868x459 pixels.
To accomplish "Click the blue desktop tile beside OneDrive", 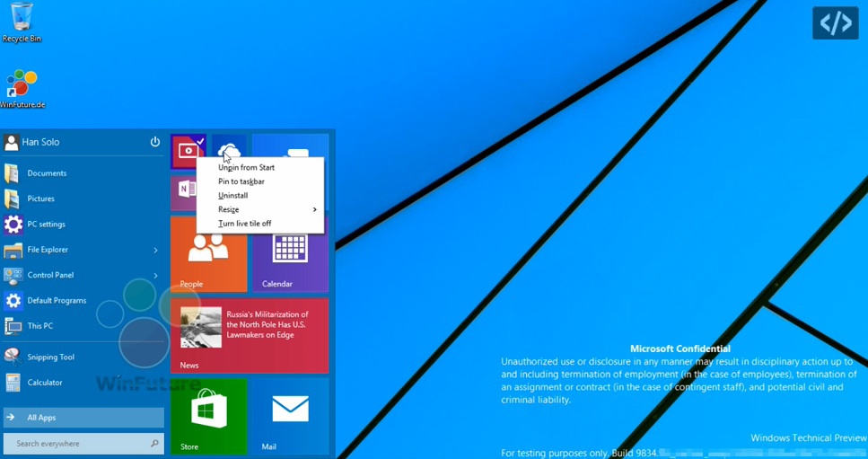I will (x=290, y=146).
